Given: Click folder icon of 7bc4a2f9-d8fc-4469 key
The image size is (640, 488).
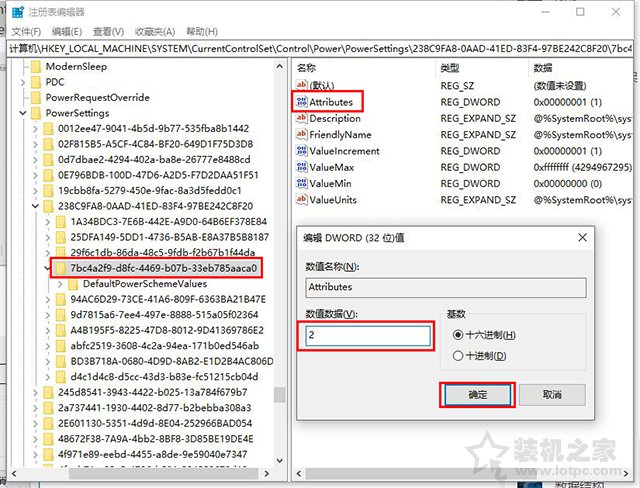Looking at the screenshot, I should click(x=61, y=268).
